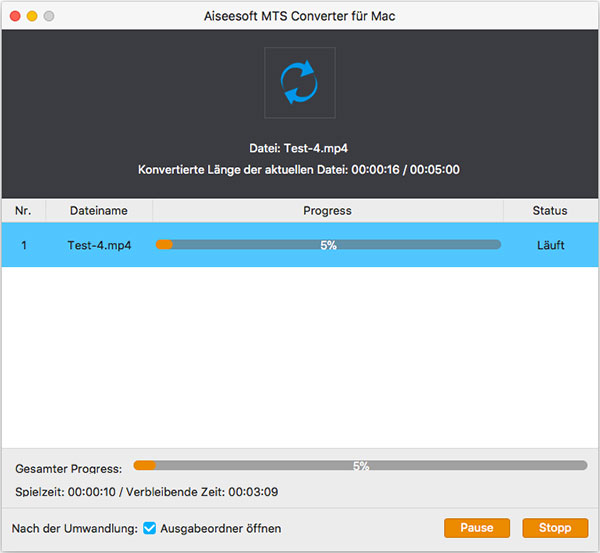Click the Progress column header

328,210
